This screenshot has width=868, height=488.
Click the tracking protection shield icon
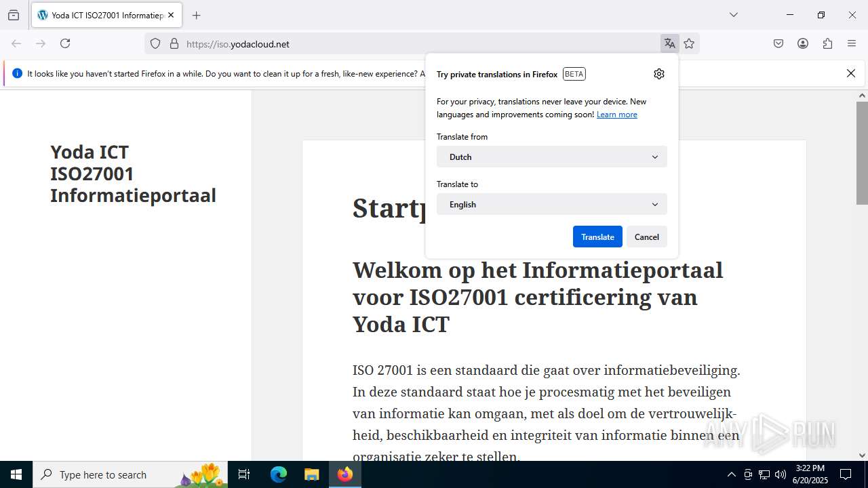click(x=155, y=43)
